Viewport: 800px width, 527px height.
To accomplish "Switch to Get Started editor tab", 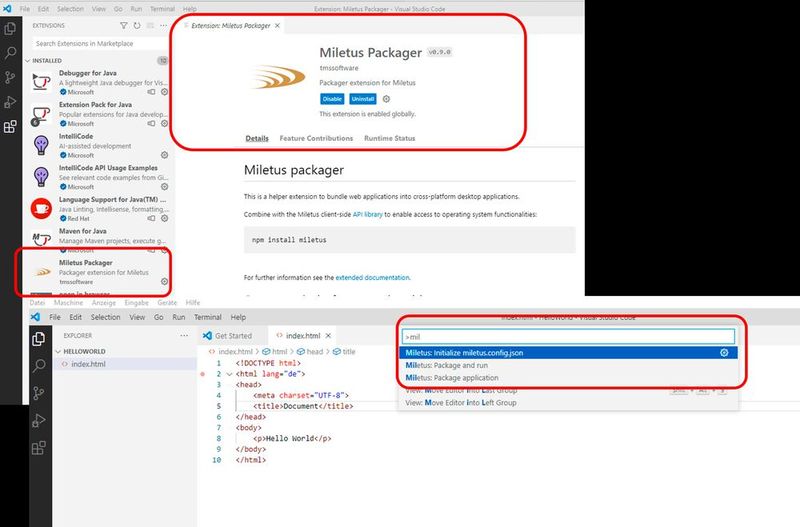I will tap(233, 336).
